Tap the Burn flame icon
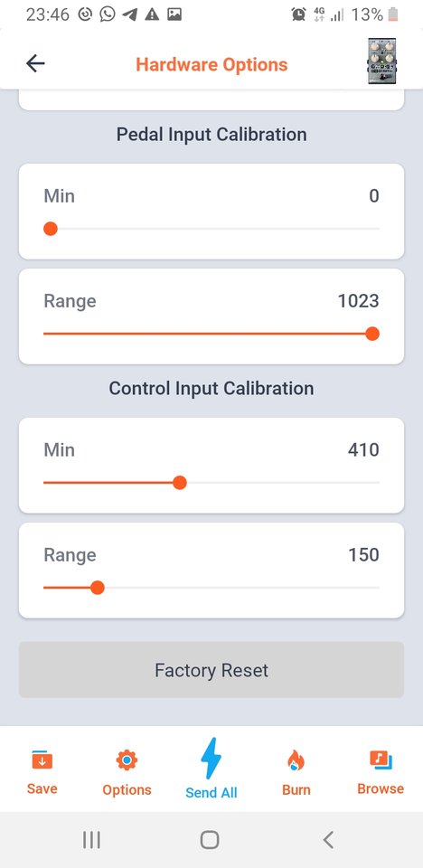 coord(296,760)
